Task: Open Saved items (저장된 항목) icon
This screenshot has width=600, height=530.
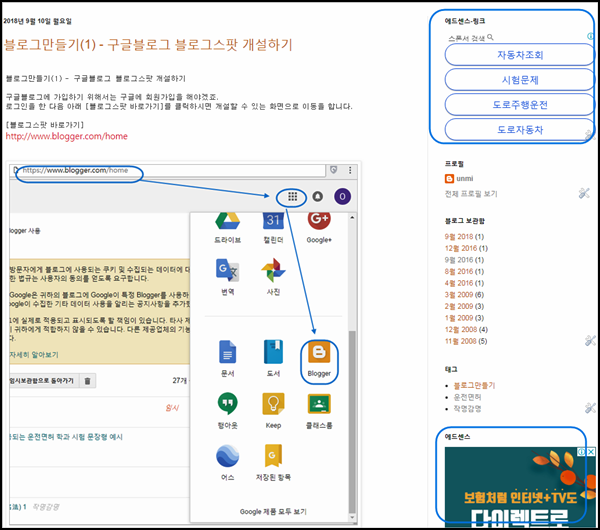Action: click(273, 455)
